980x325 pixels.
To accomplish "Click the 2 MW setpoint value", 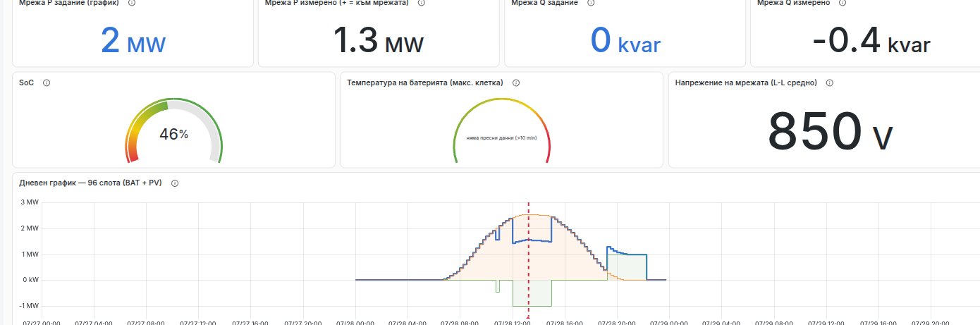I will [x=133, y=41].
